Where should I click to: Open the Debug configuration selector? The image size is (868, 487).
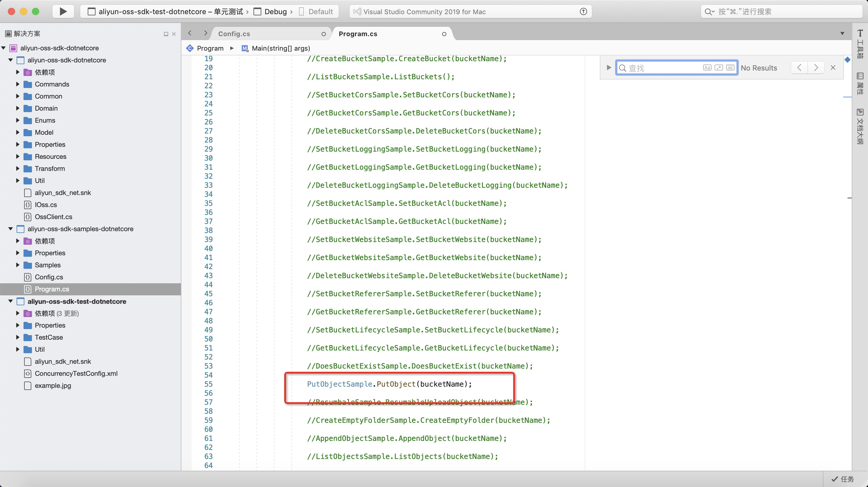coord(275,11)
